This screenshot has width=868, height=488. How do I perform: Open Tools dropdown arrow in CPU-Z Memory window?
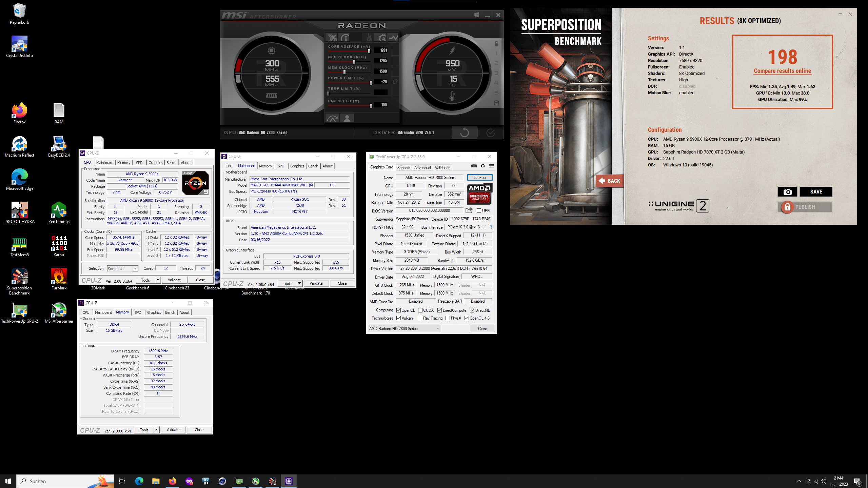click(x=156, y=430)
